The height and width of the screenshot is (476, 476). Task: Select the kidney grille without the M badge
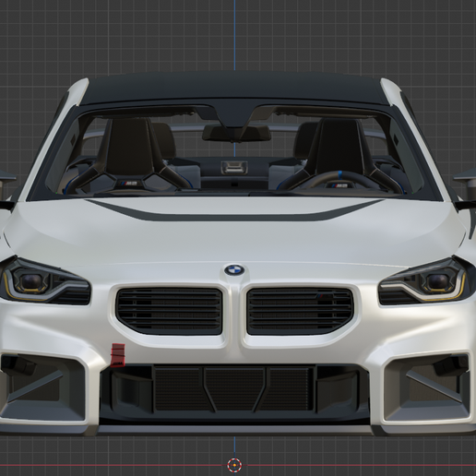click(x=170, y=312)
